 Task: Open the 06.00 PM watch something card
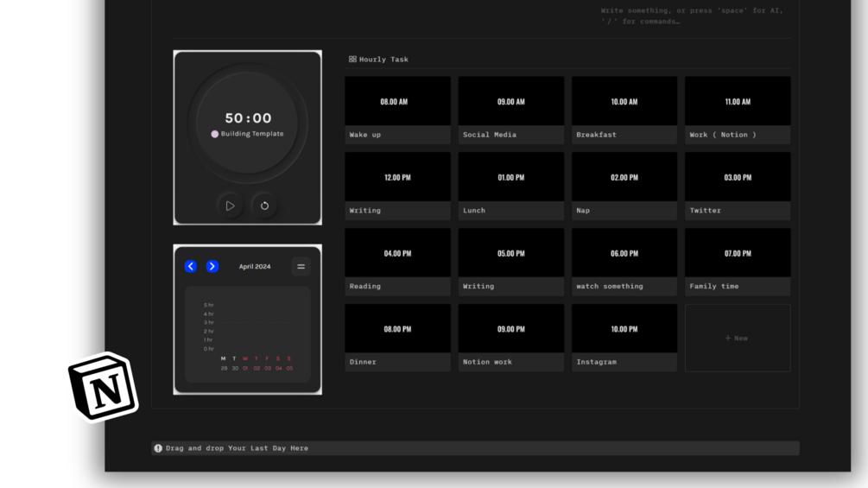click(x=624, y=262)
